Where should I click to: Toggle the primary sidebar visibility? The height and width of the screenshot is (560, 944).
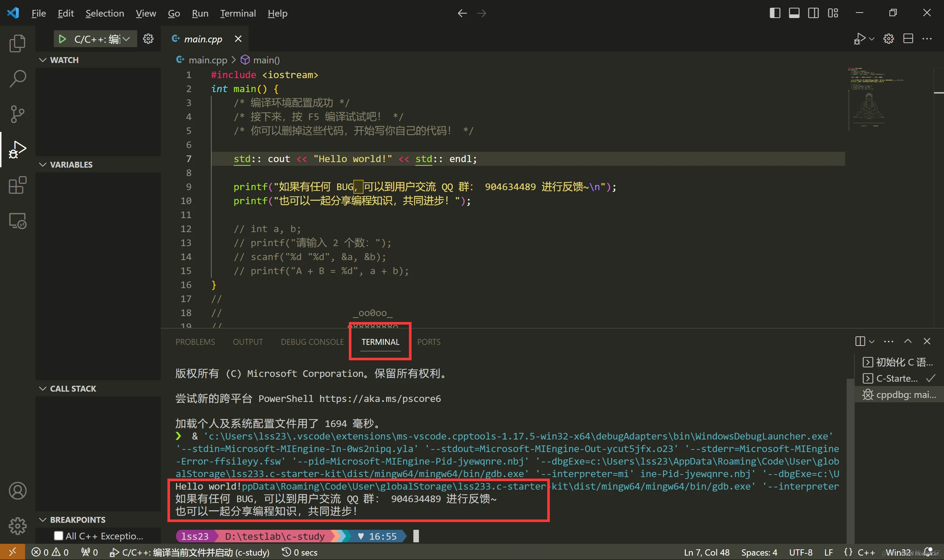point(774,13)
